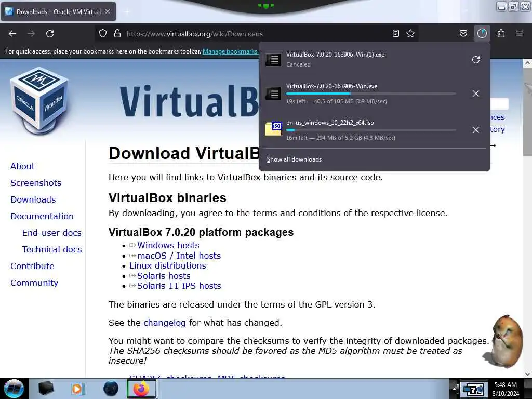Click the macOS / Intel hosts link

pos(179,256)
